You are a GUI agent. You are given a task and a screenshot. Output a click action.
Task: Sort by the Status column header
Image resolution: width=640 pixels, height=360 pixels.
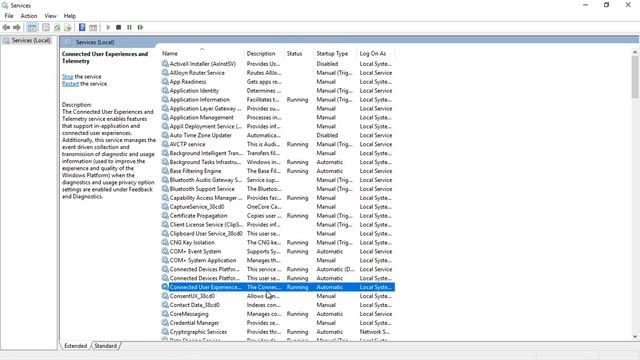coord(299,53)
